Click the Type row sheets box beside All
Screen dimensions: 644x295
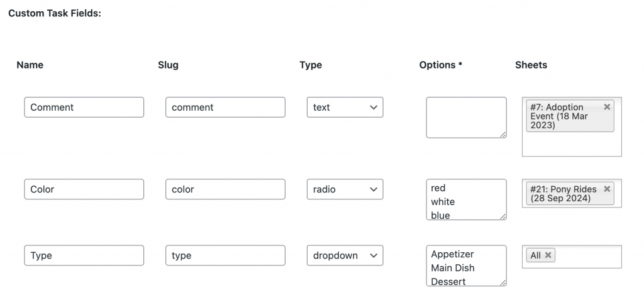[587, 256]
